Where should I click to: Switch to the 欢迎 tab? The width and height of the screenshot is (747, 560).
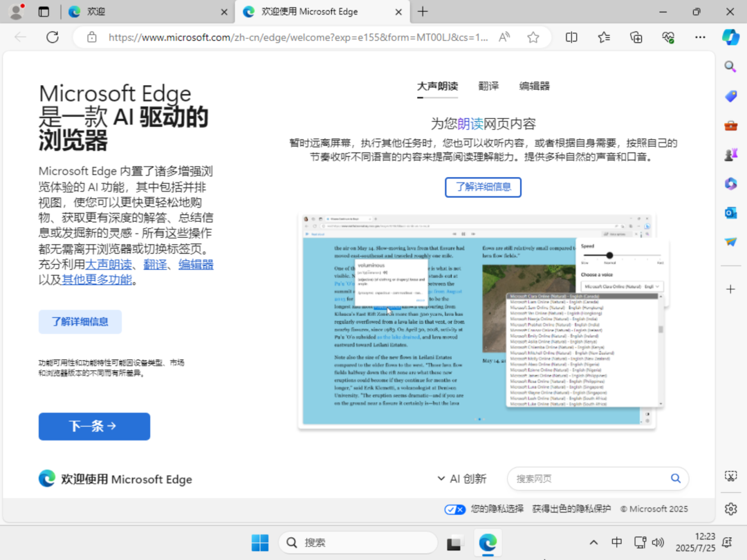click(x=148, y=12)
